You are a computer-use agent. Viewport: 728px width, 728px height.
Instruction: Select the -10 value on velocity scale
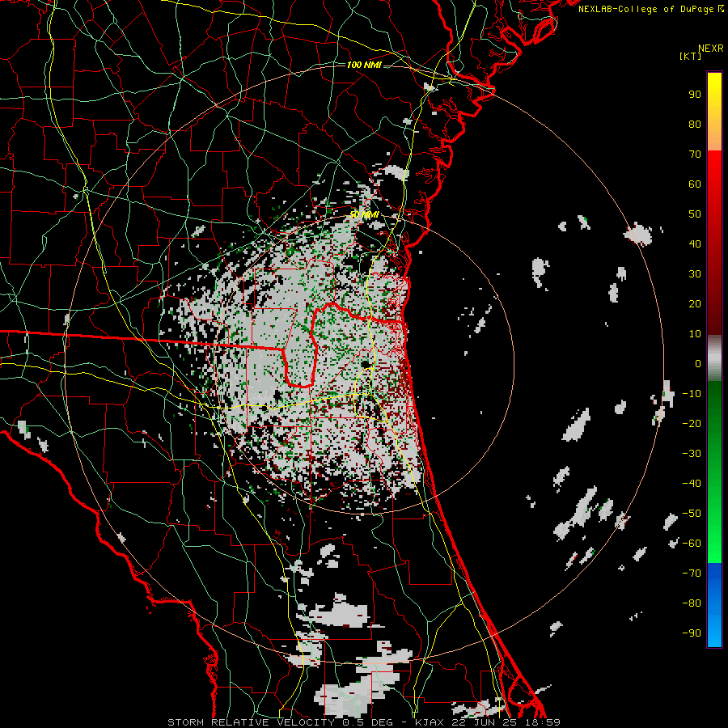(x=692, y=394)
